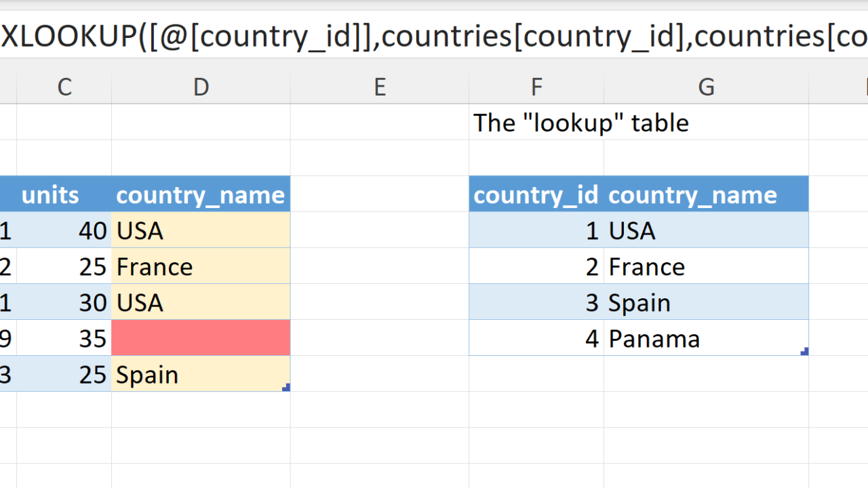
Task: Select the red empty country_name cell
Action: coord(201,338)
